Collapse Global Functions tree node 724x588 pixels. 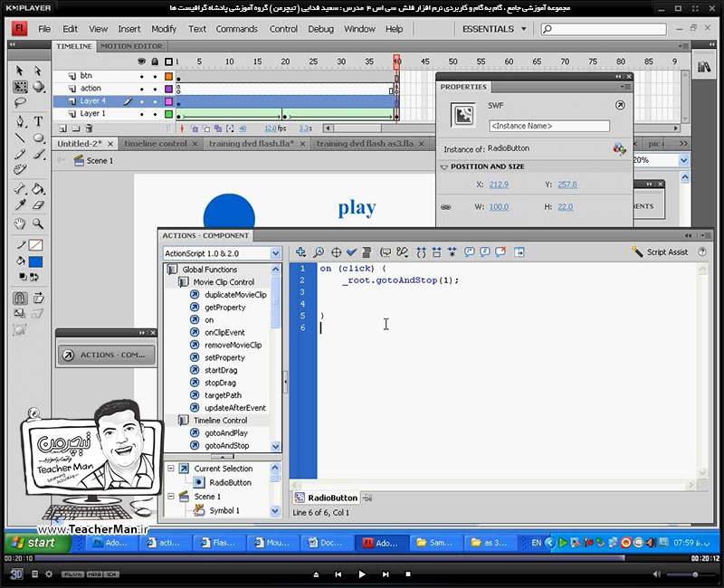click(172, 270)
